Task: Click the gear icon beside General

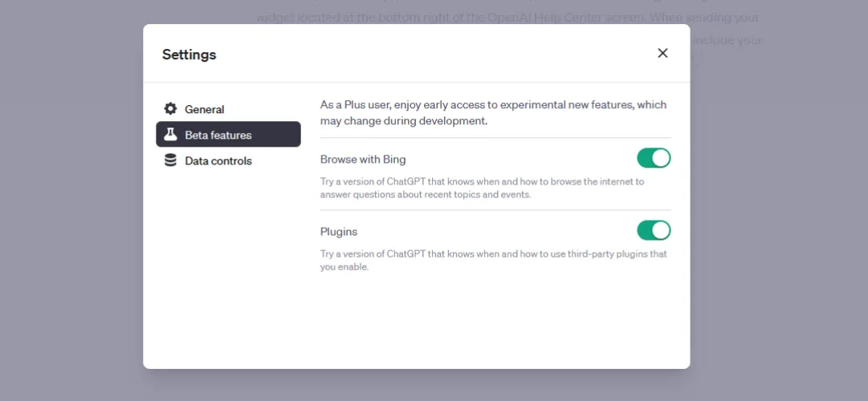Action: click(x=170, y=109)
